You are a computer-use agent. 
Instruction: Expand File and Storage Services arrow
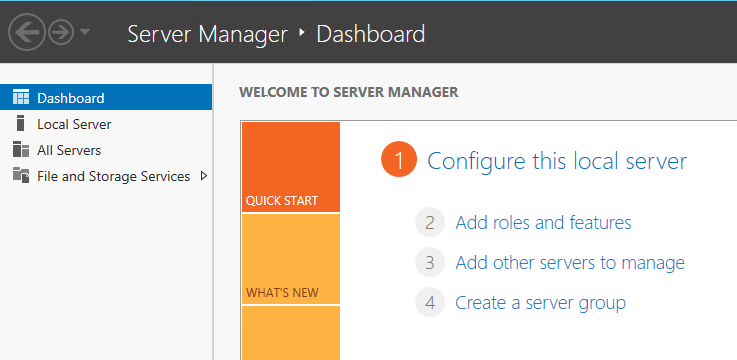point(204,176)
